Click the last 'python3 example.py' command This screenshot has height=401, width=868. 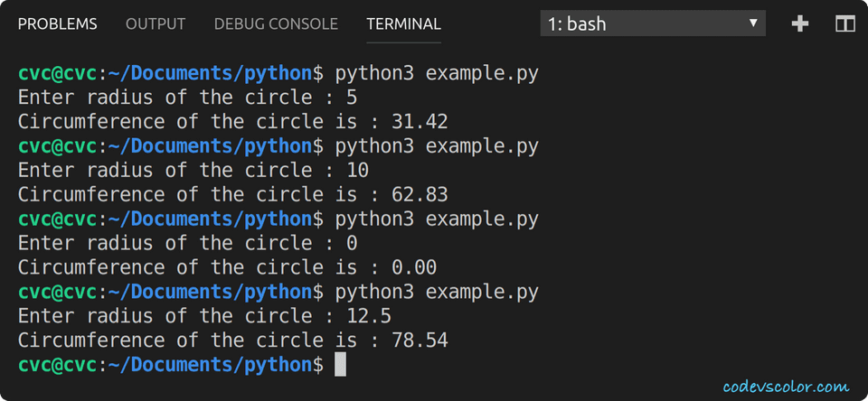[x=437, y=292]
